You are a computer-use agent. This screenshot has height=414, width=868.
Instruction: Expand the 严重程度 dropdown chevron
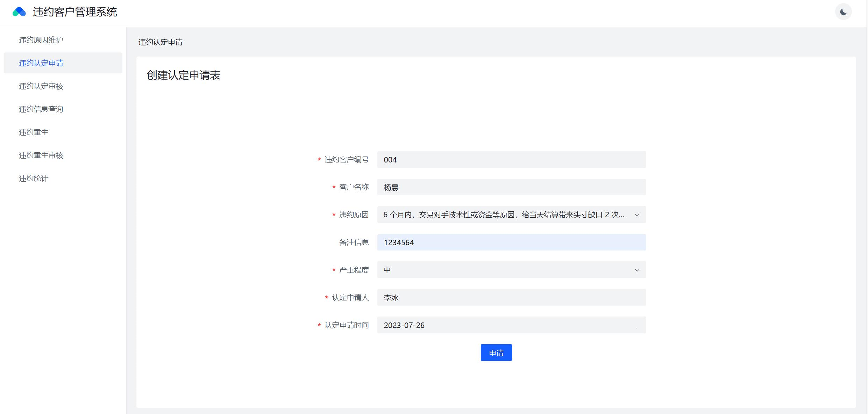click(x=637, y=270)
